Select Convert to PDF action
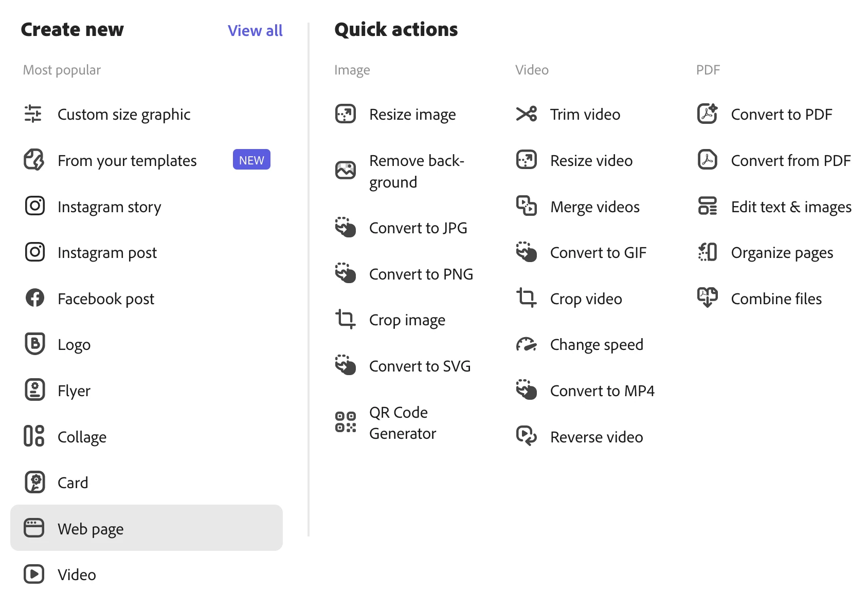This screenshot has width=868, height=594. (x=781, y=115)
